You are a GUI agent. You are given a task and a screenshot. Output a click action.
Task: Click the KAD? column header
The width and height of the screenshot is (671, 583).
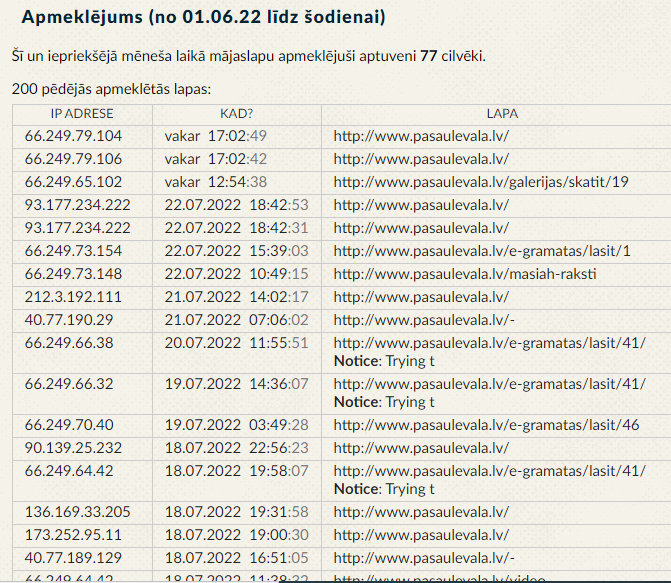tap(237, 114)
